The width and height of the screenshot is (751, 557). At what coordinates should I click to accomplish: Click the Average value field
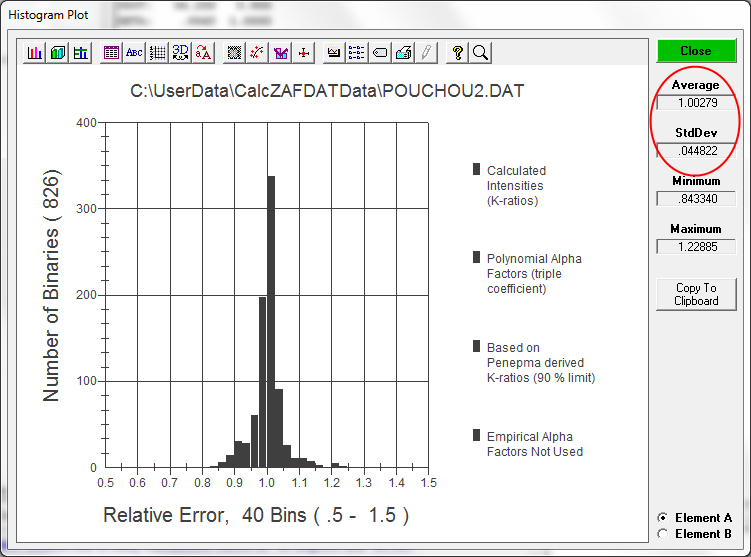click(696, 102)
